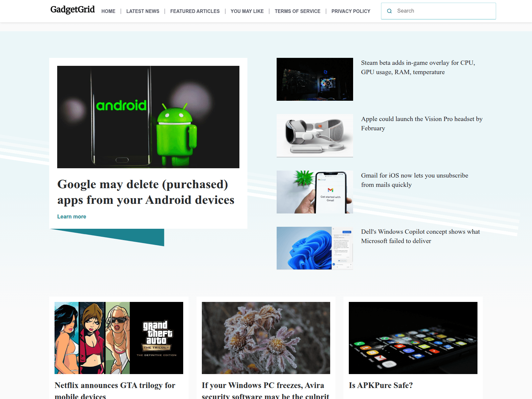Open Windows PC freezes Avira headline
The image size is (532, 399).
click(x=265, y=390)
